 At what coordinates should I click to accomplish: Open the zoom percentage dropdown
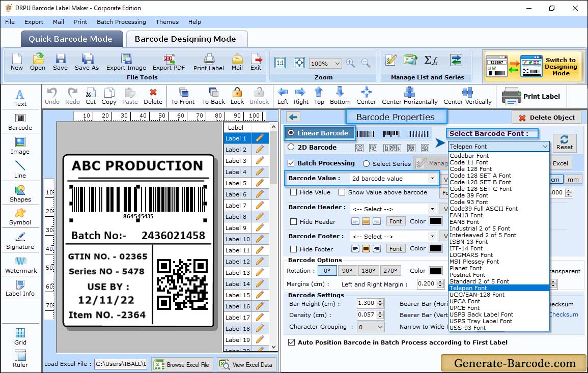pos(338,63)
